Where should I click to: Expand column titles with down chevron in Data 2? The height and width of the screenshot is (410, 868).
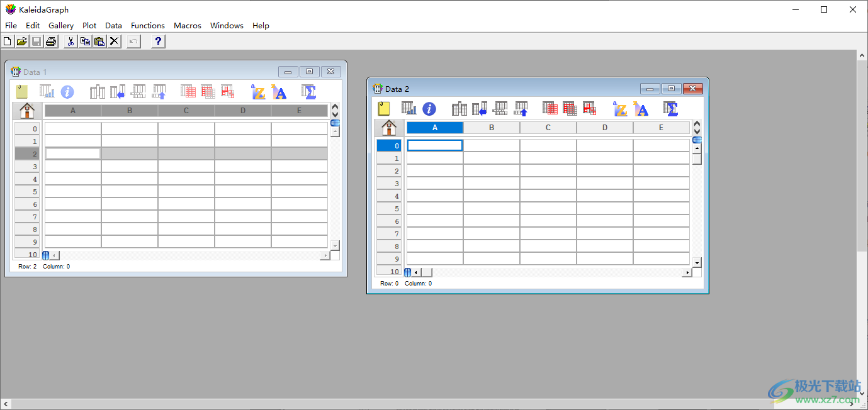[x=697, y=131]
